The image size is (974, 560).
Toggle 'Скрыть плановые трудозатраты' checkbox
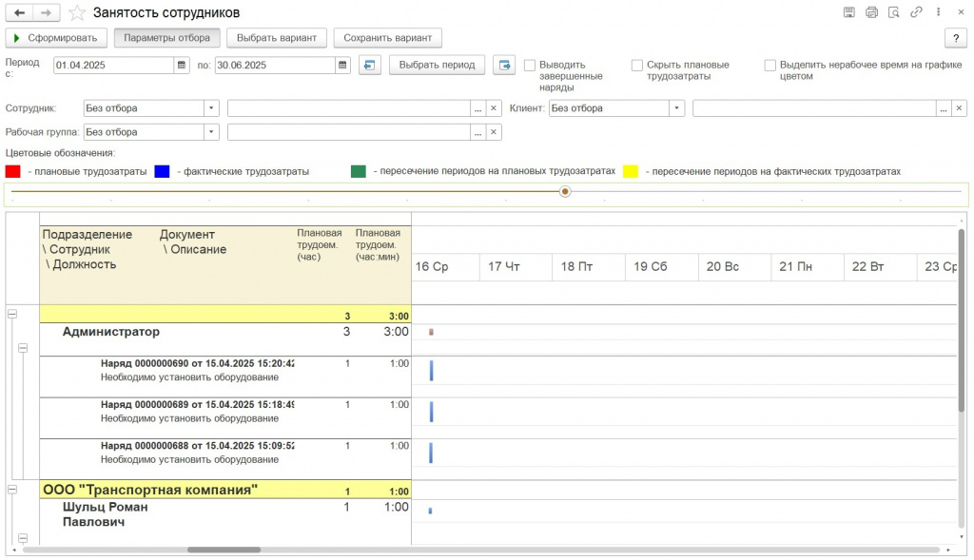pyautogui.click(x=637, y=66)
